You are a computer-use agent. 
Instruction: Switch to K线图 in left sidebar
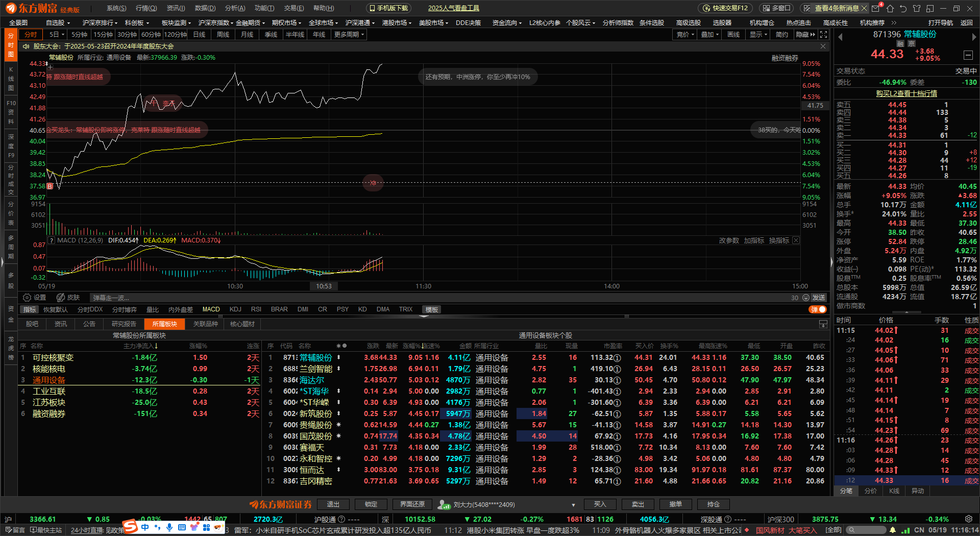tap(11, 79)
